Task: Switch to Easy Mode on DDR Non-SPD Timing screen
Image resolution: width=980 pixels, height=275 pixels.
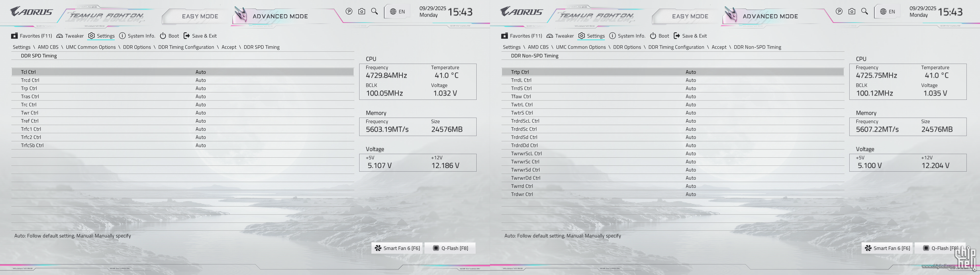Action: coord(690,16)
